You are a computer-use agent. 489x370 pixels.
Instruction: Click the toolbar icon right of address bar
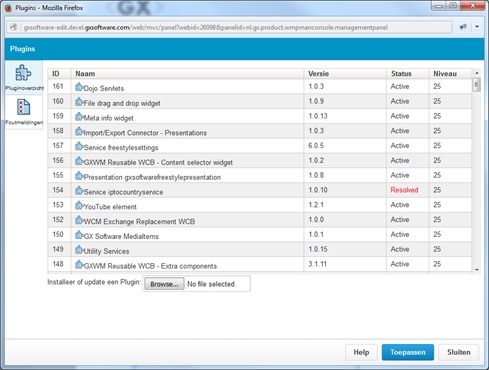click(463, 27)
